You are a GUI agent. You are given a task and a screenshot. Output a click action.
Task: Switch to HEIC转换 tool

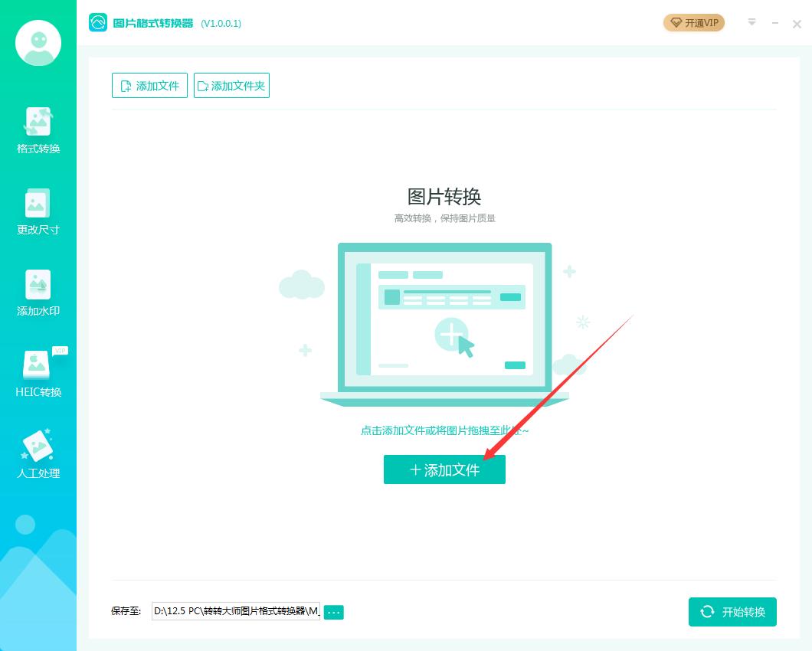(38, 373)
